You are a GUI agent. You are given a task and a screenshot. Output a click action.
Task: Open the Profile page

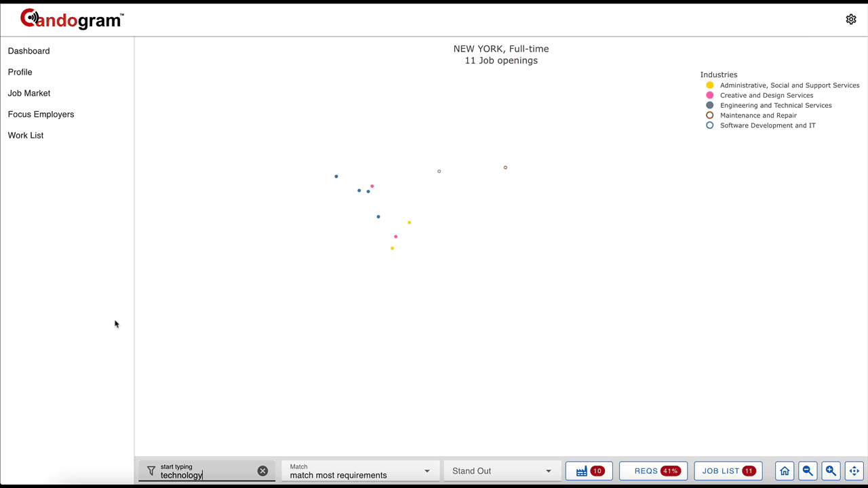pyautogui.click(x=20, y=72)
